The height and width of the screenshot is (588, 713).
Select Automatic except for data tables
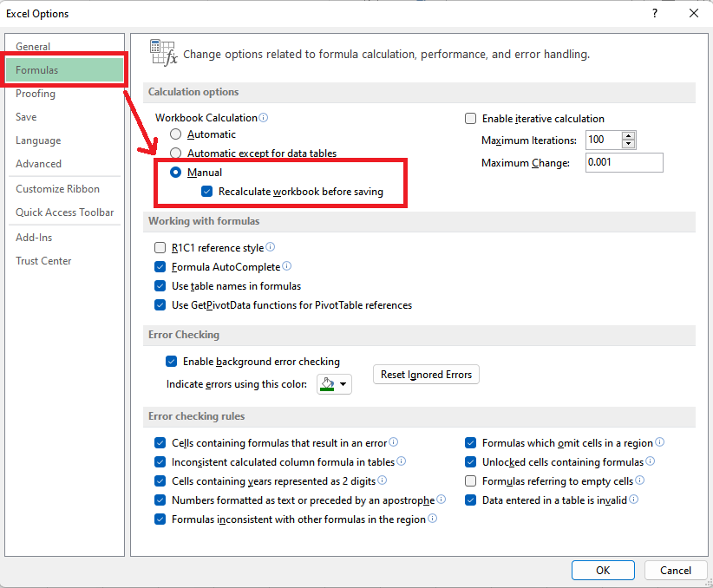pos(175,153)
